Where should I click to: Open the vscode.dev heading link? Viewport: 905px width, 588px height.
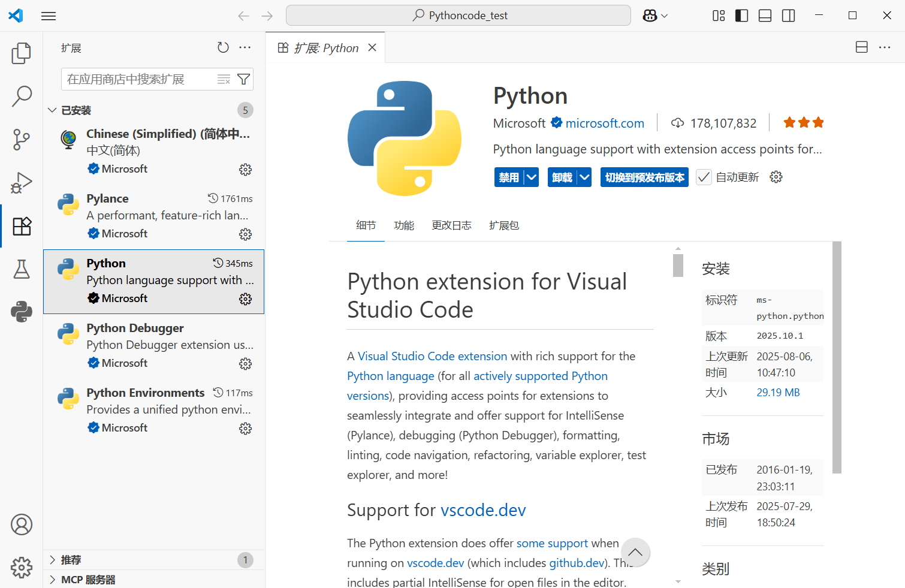click(x=483, y=510)
